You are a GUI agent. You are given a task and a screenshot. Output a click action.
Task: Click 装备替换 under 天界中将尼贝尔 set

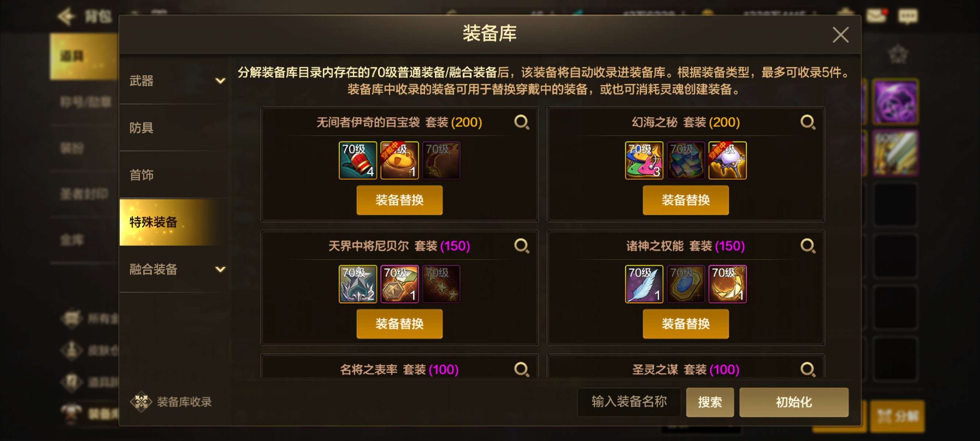tap(400, 323)
